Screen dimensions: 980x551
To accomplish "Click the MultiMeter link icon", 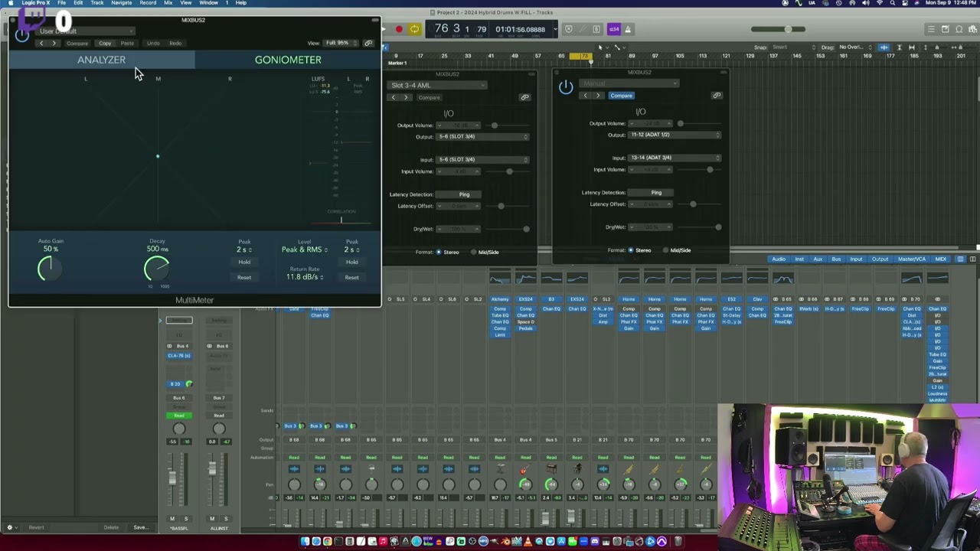I will pyautogui.click(x=368, y=43).
